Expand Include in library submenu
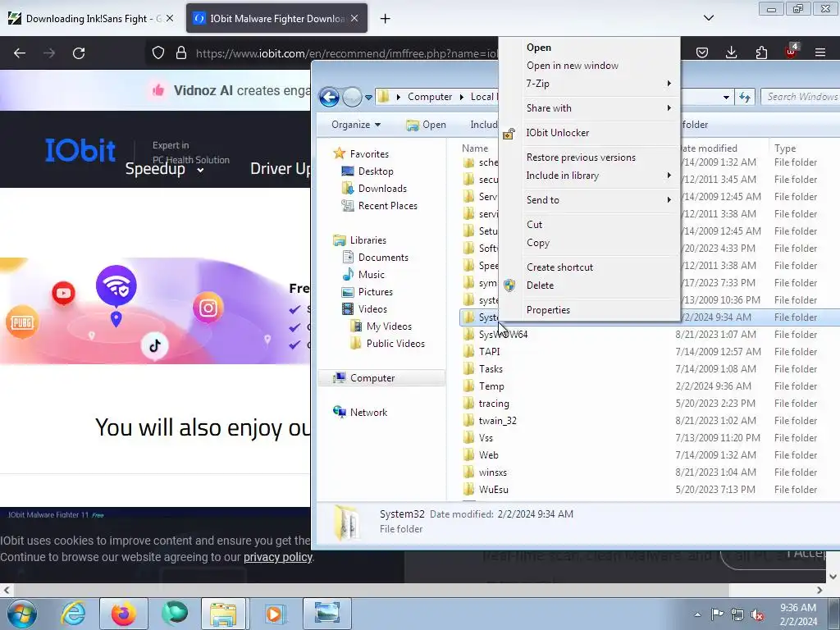The width and height of the screenshot is (840, 630). pos(589,176)
